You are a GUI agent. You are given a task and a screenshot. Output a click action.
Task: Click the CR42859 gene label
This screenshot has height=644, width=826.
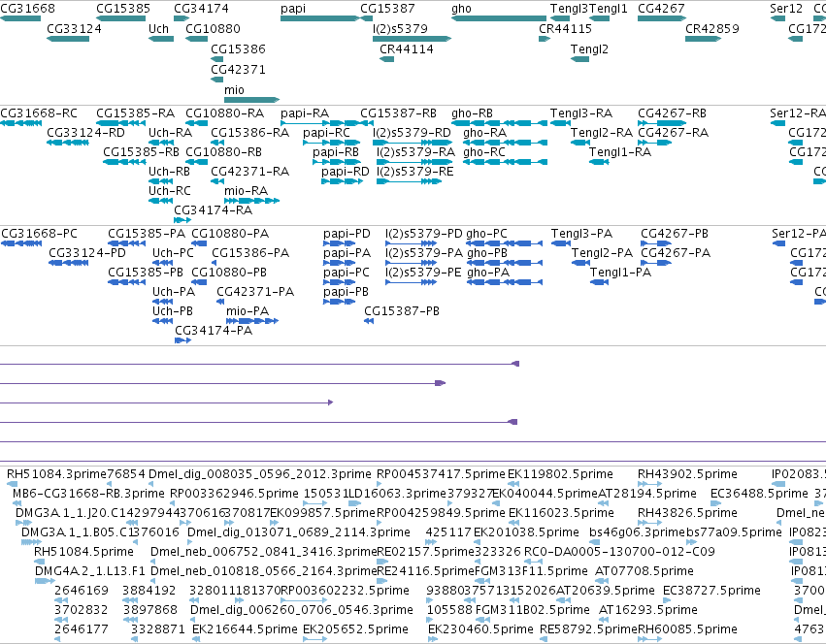click(712, 28)
